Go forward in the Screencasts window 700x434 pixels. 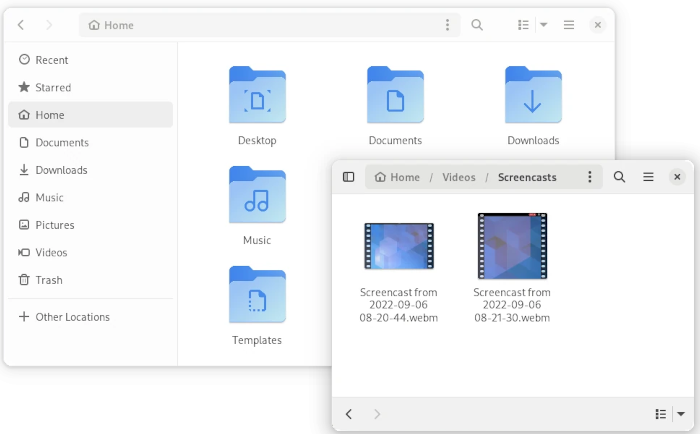point(377,414)
